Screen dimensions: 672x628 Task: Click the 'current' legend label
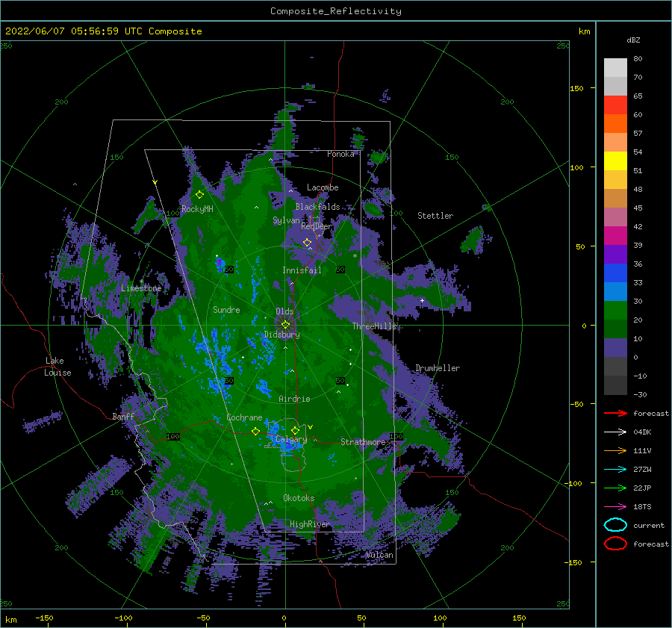[x=649, y=525]
